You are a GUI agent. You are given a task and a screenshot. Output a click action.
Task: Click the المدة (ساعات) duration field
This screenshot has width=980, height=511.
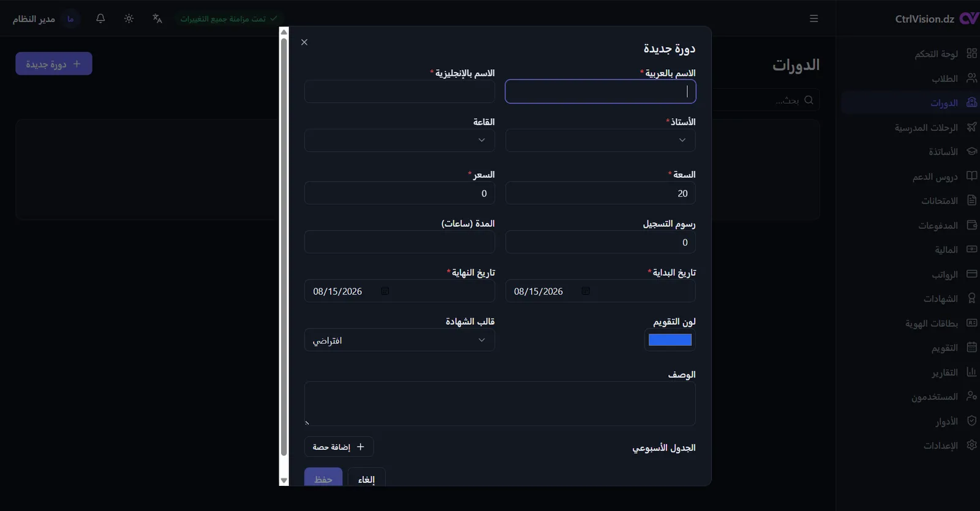point(399,242)
